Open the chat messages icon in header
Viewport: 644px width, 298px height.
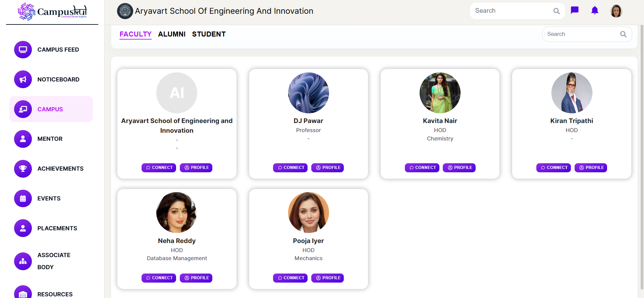(575, 10)
